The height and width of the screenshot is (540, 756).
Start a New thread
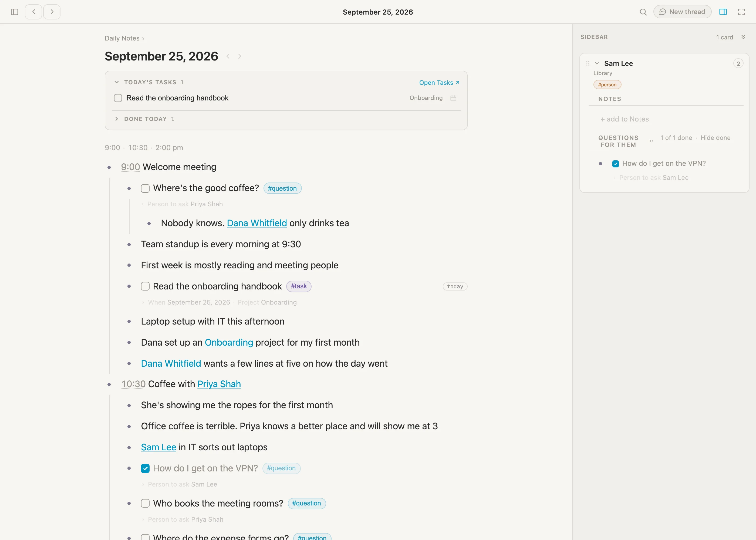point(682,12)
